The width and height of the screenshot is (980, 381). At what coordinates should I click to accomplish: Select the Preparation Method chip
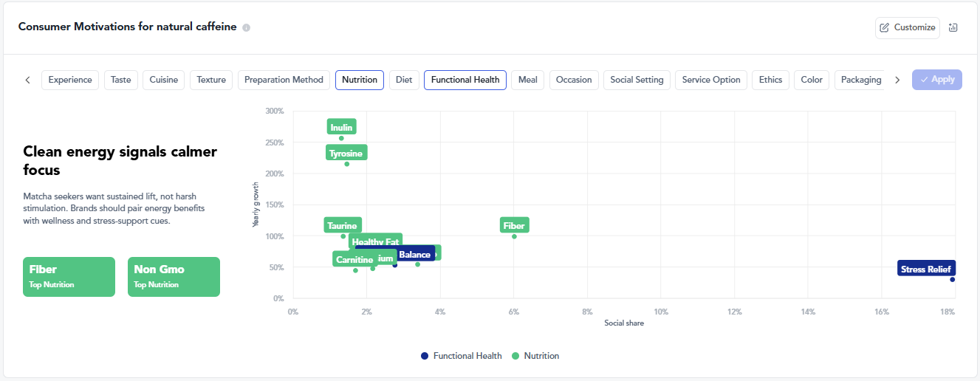point(284,80)
